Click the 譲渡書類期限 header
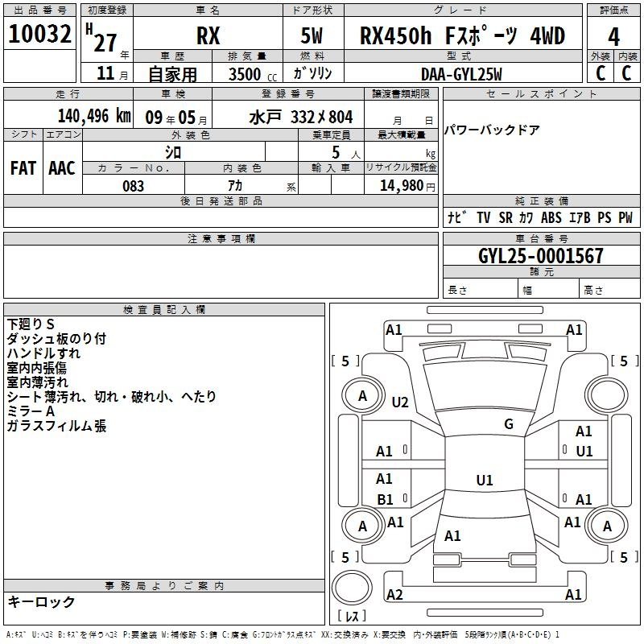 (401, 94)
